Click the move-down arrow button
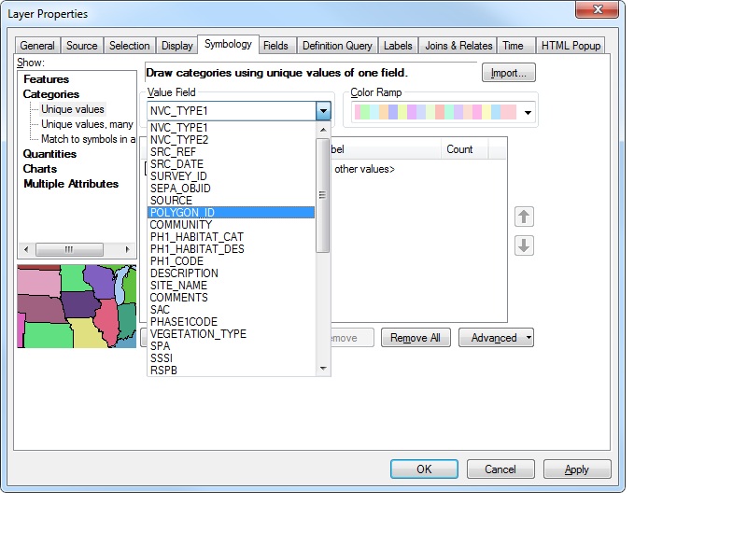This screenshot has width=747, height=560. [524, 245]
